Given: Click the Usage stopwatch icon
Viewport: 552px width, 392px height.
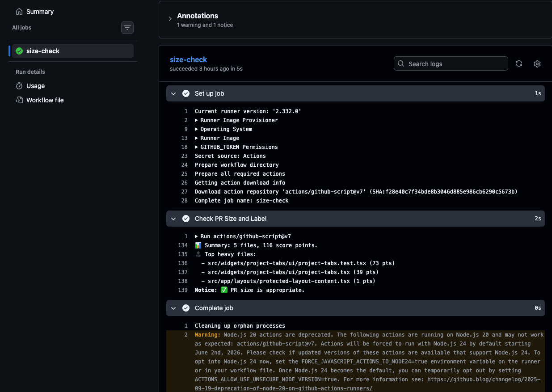Looking at the screenshot, I should coord(19,86).
